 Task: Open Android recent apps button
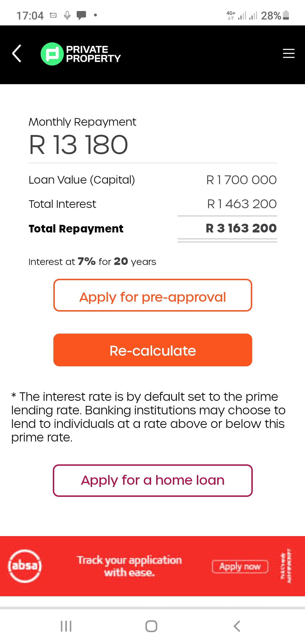click(x=66, y=626)
